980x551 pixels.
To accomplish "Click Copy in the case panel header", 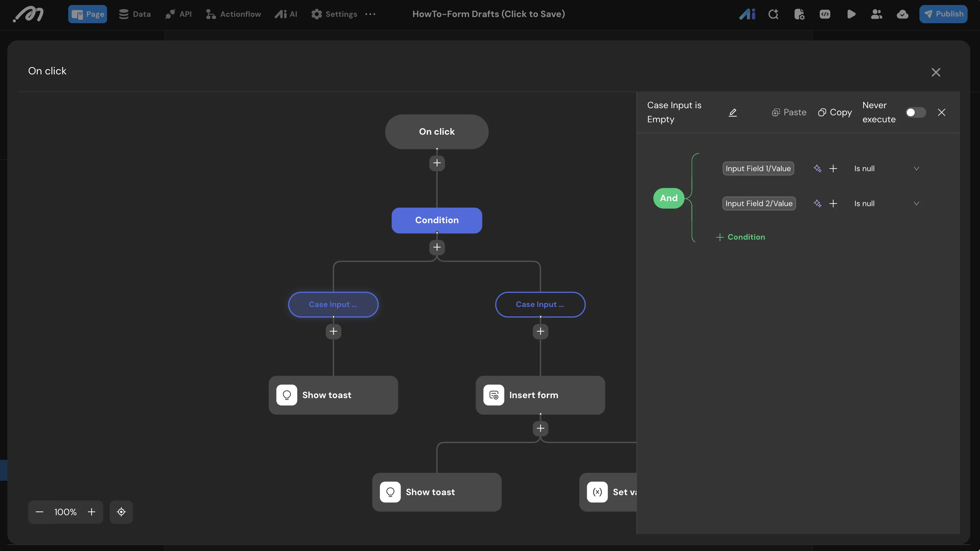I will [x=835, y=113].
